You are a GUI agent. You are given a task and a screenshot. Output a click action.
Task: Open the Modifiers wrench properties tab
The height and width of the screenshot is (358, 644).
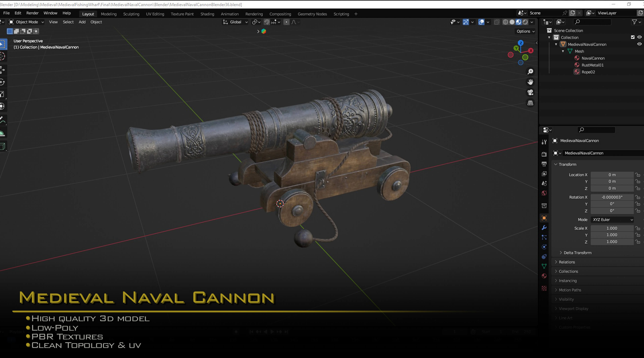click(544, 227)
